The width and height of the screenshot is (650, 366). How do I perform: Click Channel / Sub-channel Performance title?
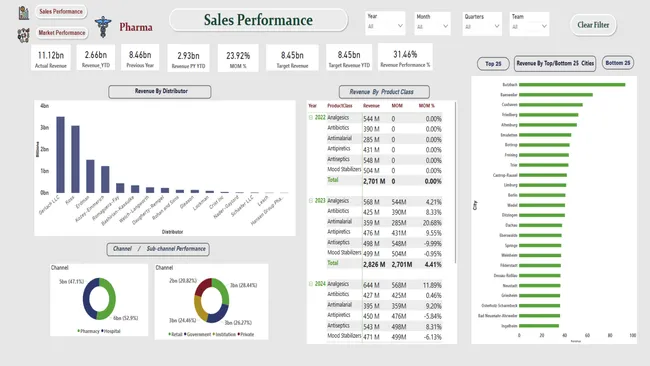click(x=158, y=249)
